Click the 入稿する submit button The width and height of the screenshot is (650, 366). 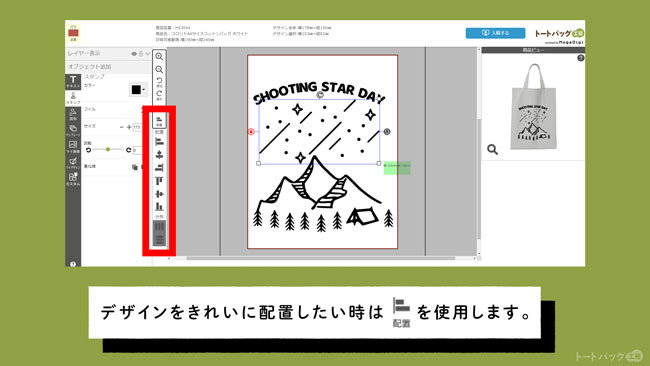[495, 33]
